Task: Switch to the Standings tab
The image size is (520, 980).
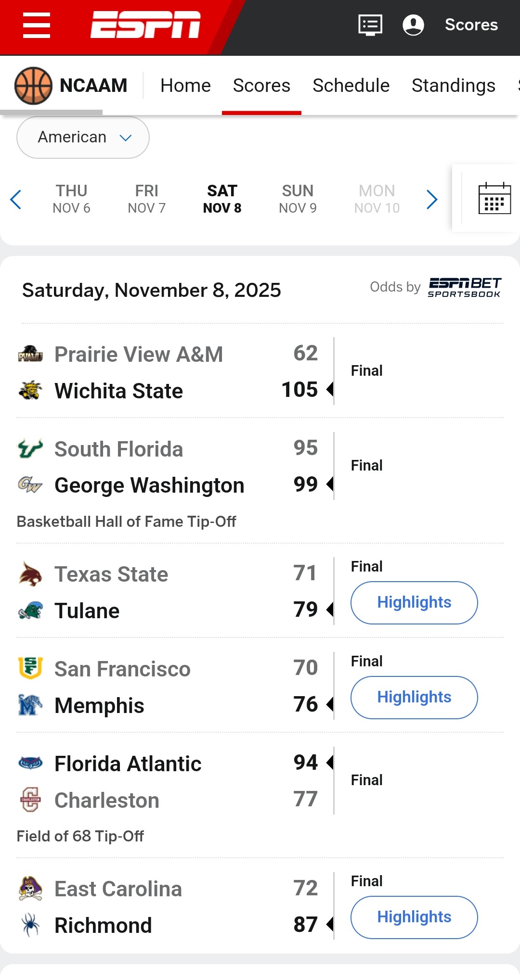Action: pyautogui.click(x=453, y=86)
